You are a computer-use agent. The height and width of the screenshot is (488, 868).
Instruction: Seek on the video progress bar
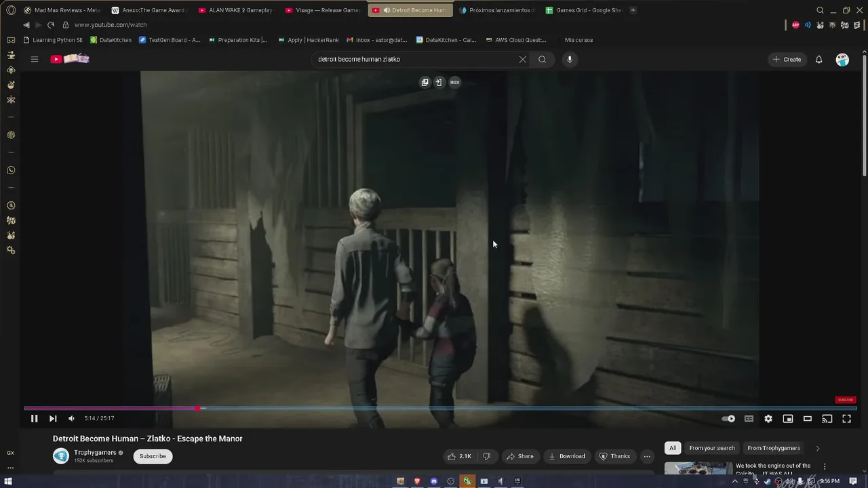(x=440, y=408)
